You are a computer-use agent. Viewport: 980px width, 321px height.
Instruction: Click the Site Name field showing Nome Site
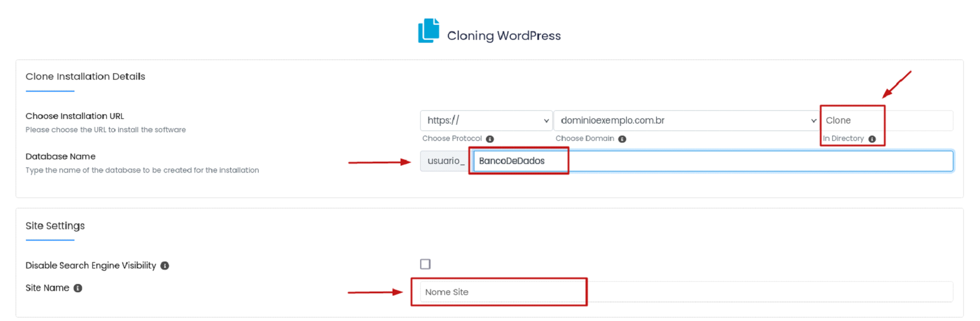[686, 292]
